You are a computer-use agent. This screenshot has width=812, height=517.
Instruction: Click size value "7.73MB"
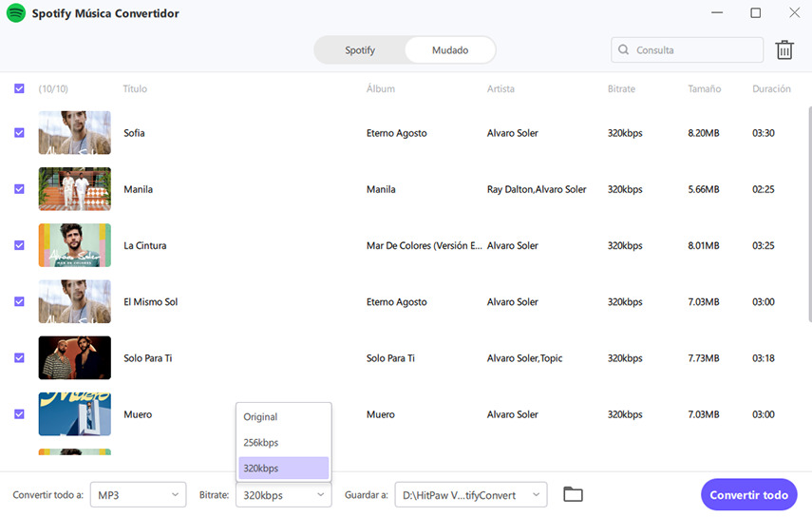[703, 358]
